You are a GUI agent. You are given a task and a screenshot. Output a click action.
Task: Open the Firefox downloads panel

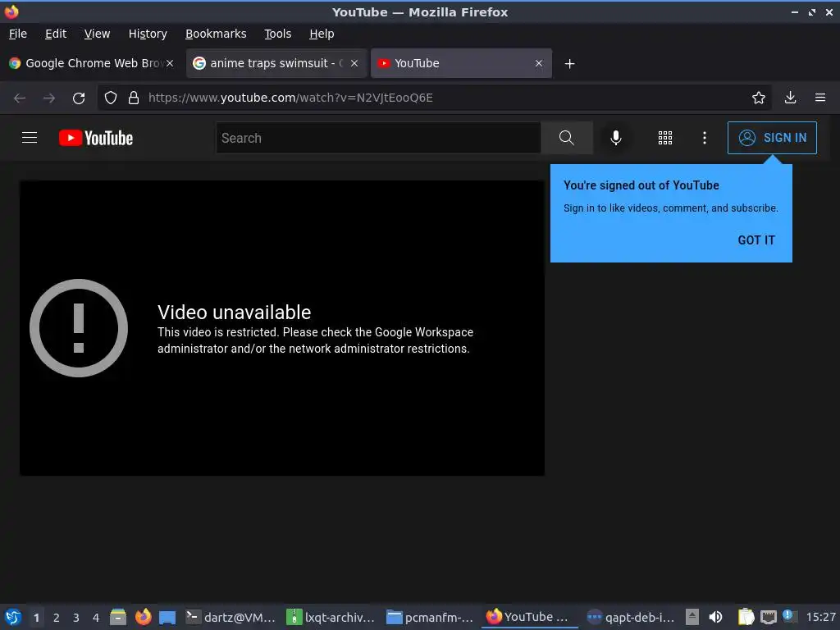790,98
